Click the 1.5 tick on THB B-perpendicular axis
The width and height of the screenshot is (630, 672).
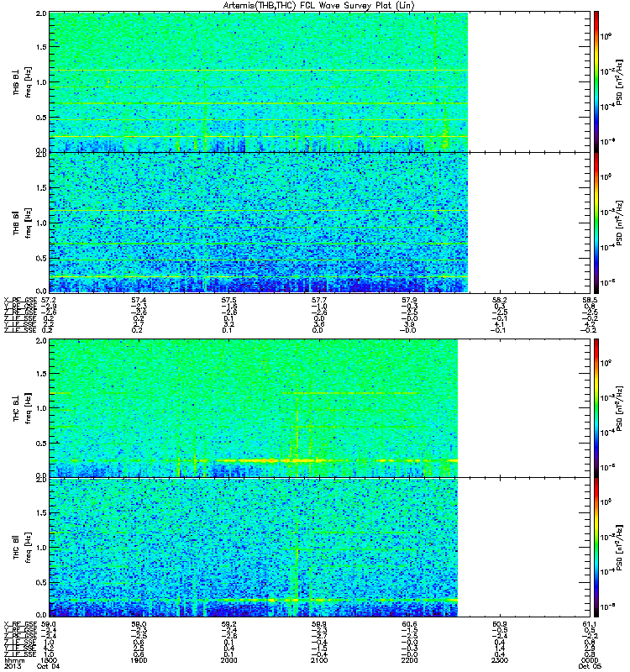[x=41, y=47]
